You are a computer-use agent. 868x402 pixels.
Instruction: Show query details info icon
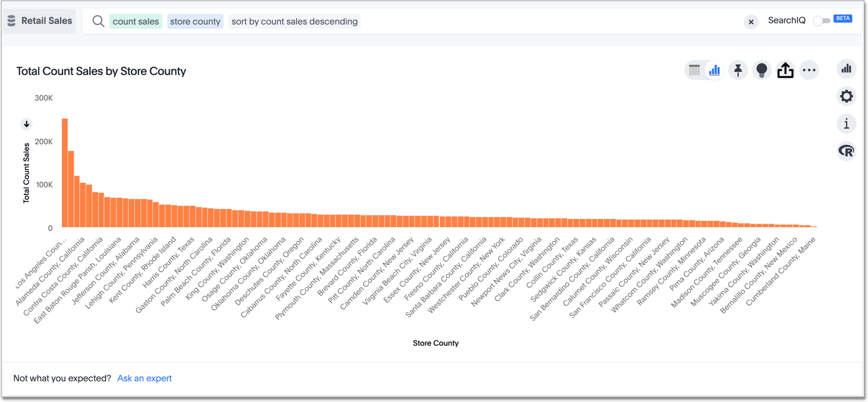point(846,124)
